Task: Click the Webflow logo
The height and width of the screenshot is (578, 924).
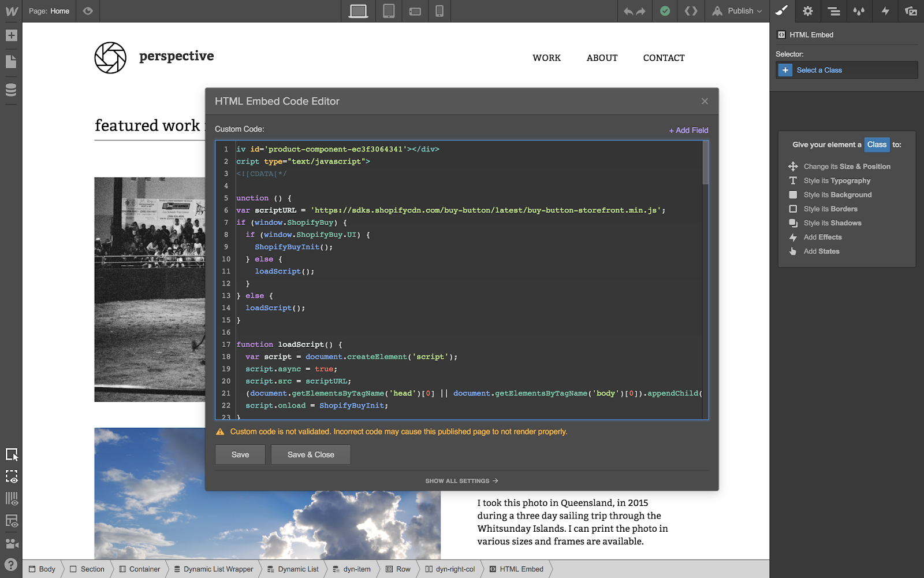Action: pyautogui.click(x=10, y=10)
